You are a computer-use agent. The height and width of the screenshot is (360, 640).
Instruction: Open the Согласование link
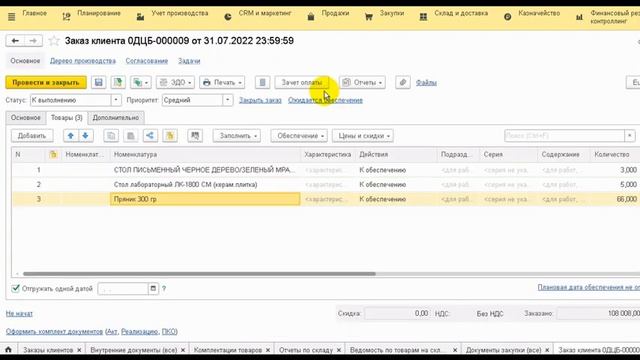(147, 61)
